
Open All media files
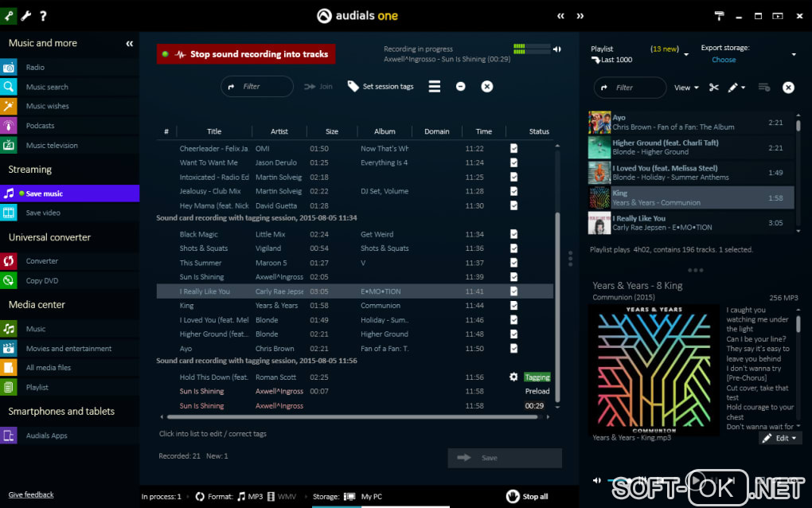click(48, 368)
